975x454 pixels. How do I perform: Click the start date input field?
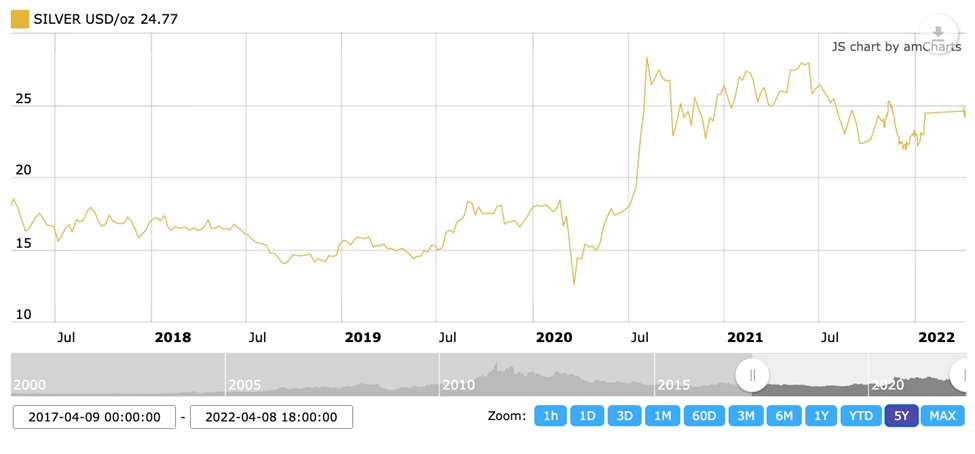tap(94, 417)
